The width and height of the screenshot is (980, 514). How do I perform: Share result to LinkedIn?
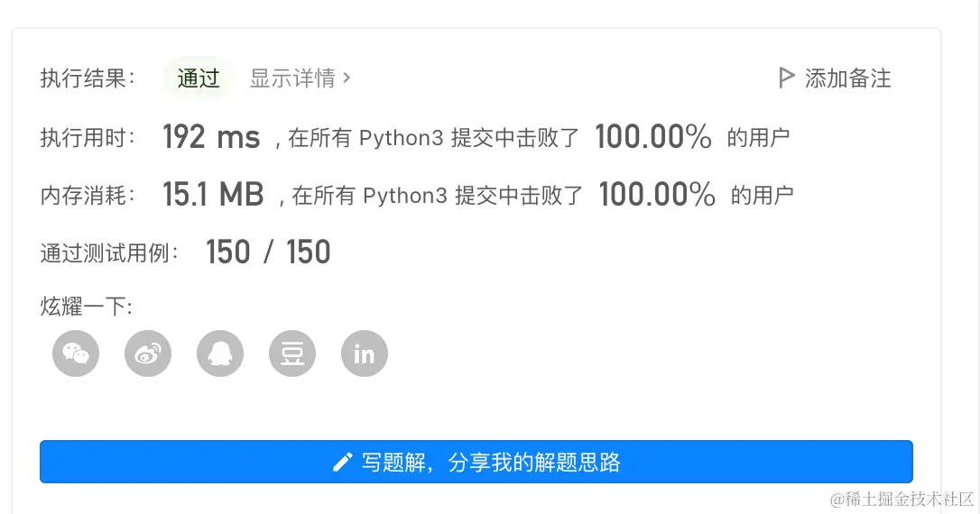[365, 353]
